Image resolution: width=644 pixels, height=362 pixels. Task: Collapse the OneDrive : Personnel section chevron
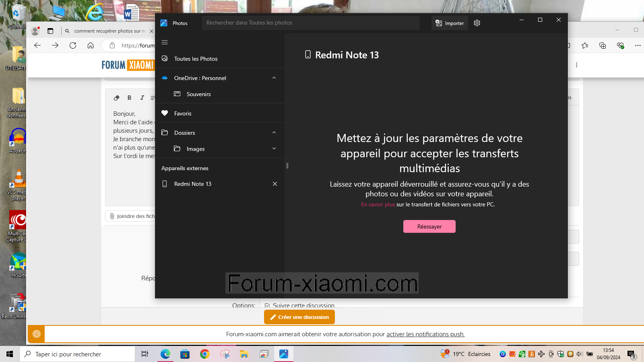(x=274, y=78)
